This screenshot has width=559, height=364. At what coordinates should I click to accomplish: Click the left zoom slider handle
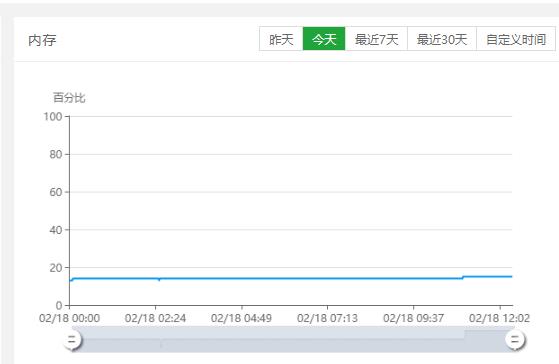(72, 340)
